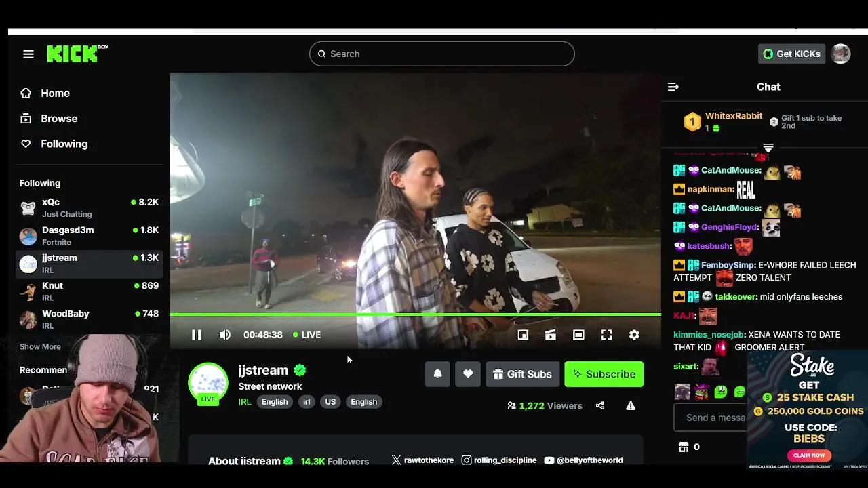This screenshot has height=488, width=868.
Task: Report the stream with warning icon
Action: pyautogui.click(x=631, y=406)
